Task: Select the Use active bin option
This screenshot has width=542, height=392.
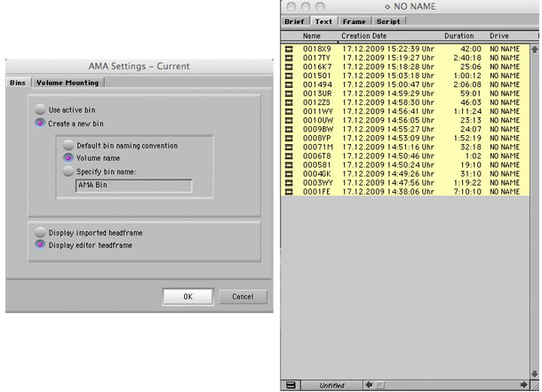Action: coord(40,108)
